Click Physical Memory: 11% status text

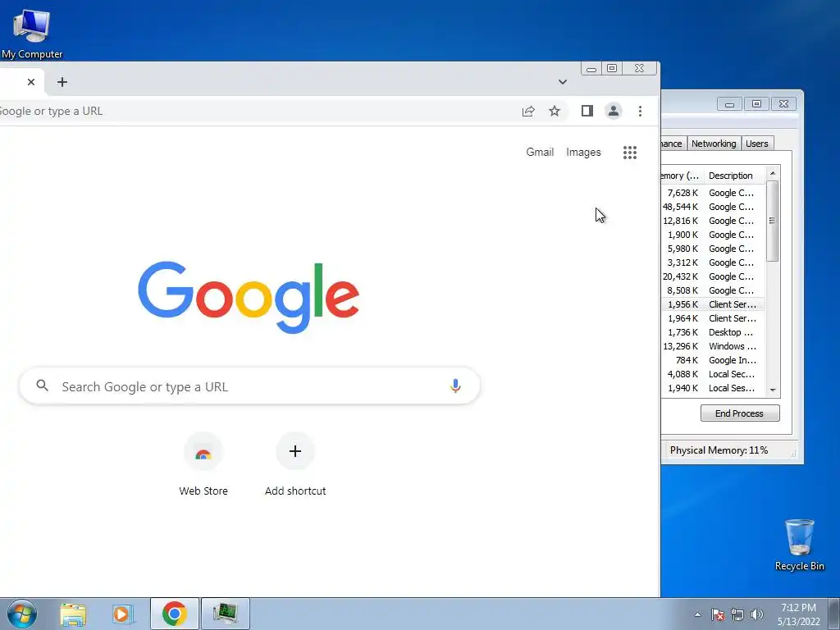719,450
